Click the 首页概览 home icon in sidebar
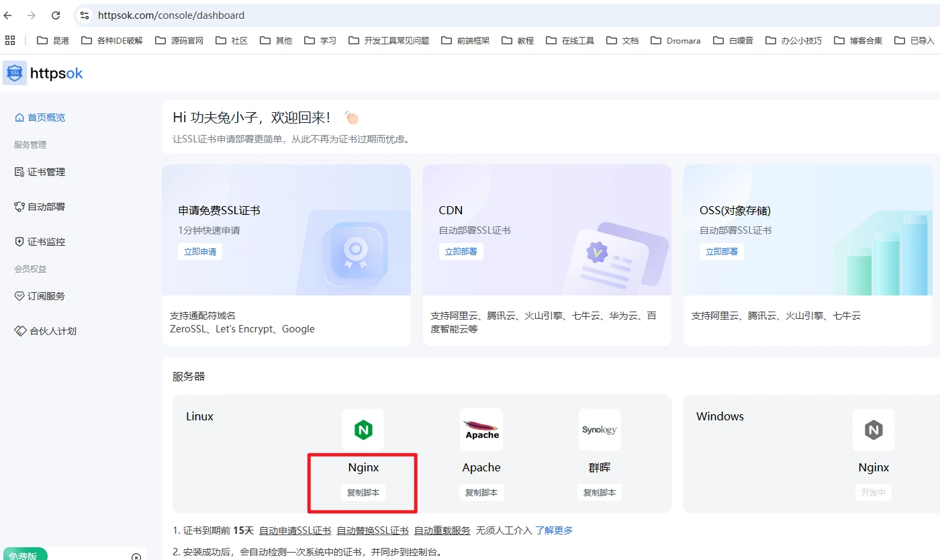This screenshot has height=560, width=940. click(18, 117)
